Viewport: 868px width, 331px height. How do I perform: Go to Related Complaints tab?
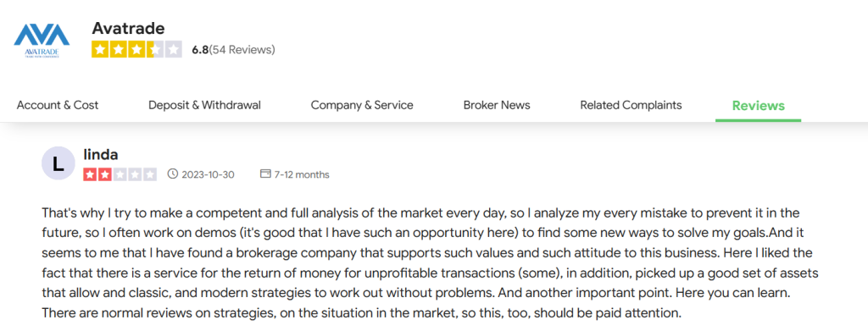coord(631,105)
